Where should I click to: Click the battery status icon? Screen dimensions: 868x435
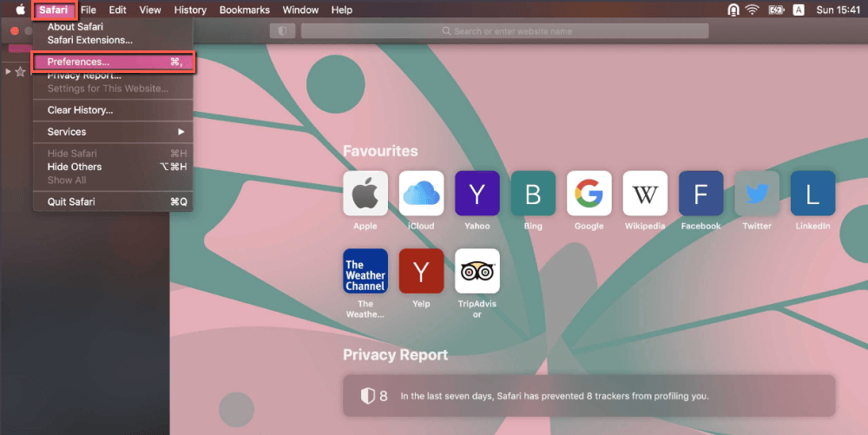pyautogui.click(x=776, y=10)
